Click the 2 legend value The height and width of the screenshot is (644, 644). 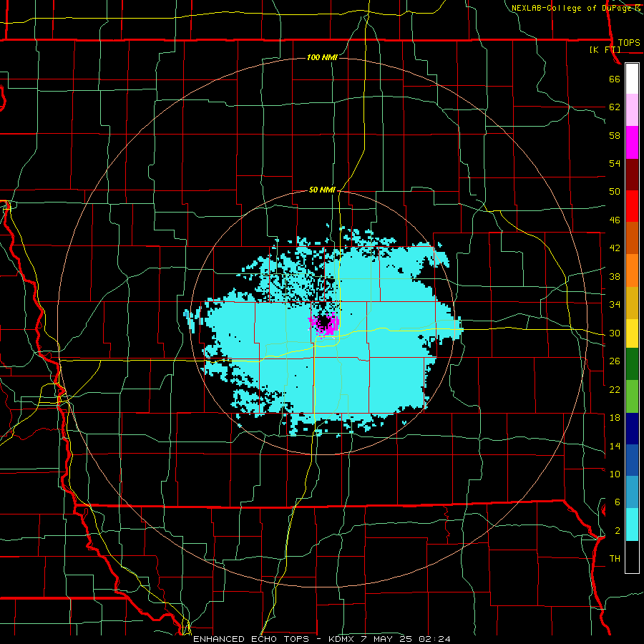pyautogui.click(x=617, y=530)
